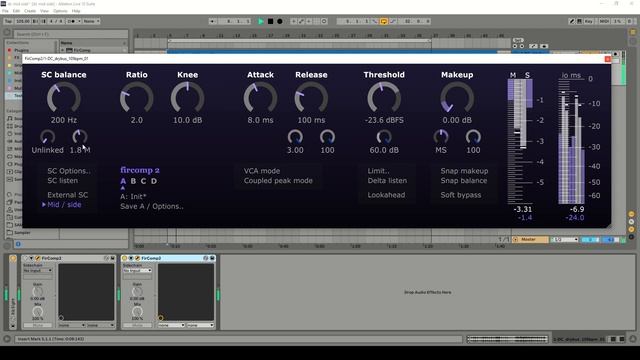Click the io ms meter label
The height and width of the screenshot is (360, 640).
(x=571, y=75)
